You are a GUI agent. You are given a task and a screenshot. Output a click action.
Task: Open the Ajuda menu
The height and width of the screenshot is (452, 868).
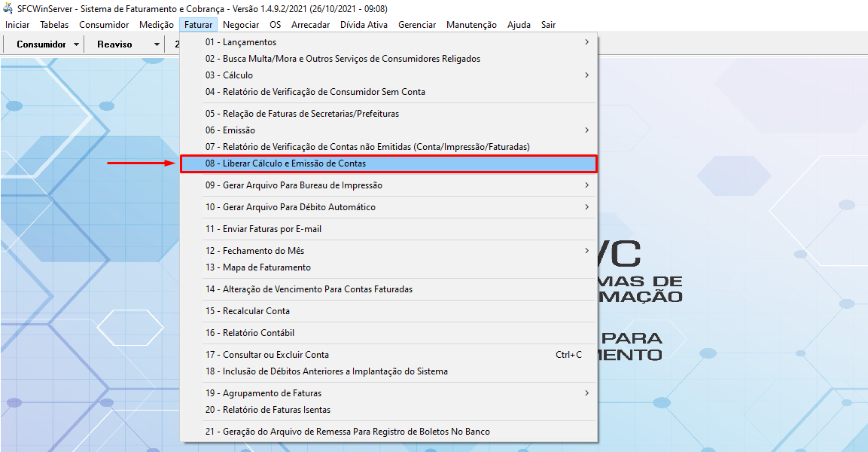point(519,24)
